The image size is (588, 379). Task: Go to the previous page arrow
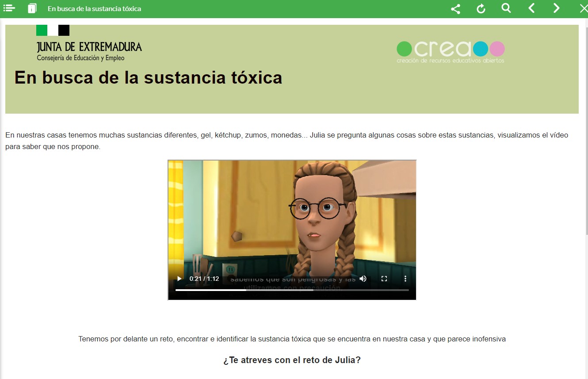531,8
